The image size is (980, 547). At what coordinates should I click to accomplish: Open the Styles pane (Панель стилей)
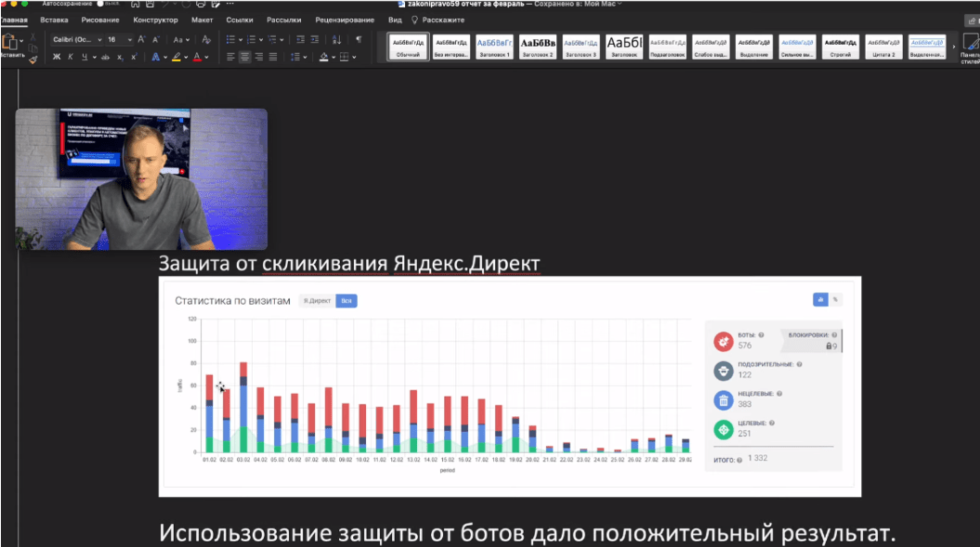coord(970,48)
